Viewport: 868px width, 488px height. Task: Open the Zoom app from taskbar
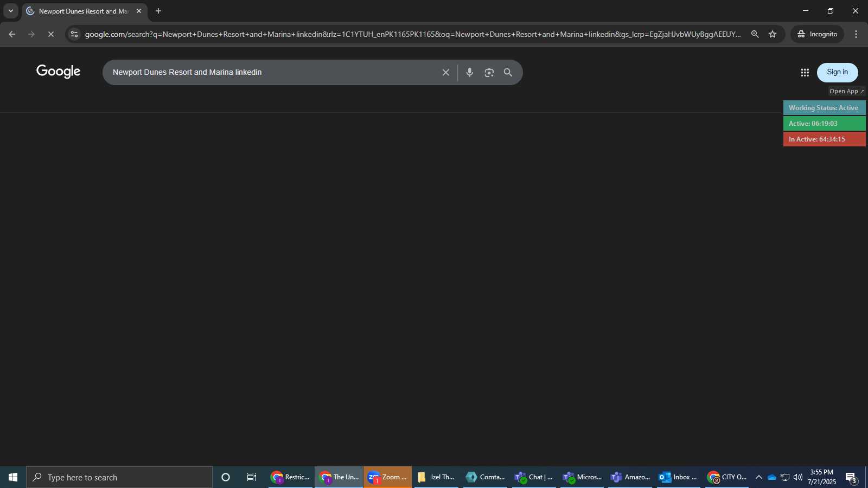(387, 477)
